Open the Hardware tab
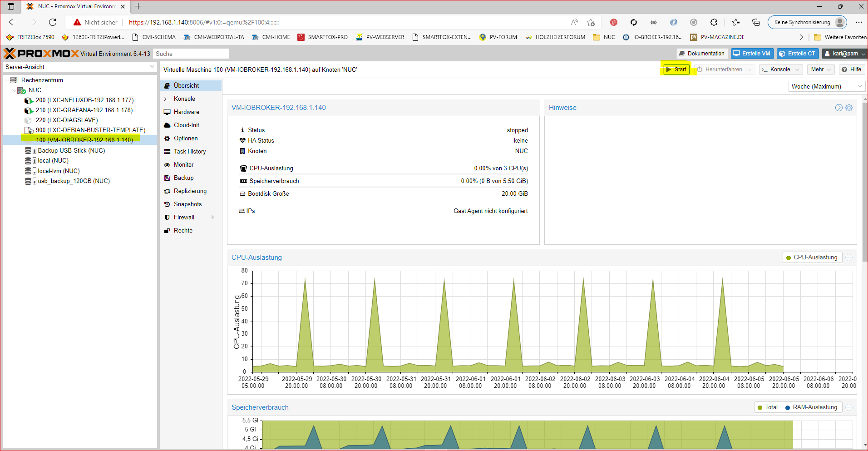 [191, 112]
